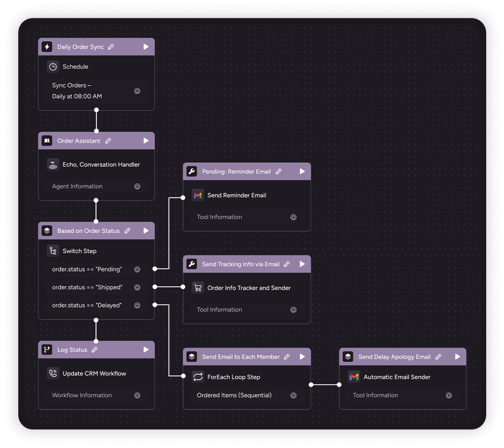Select the order.status Delayed condition
Viewport: 504px width, 448px height.
[87, 305]
